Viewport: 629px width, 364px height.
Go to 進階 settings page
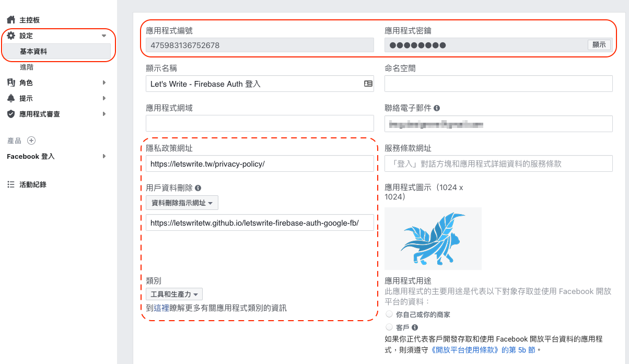[x=27, y=67]
